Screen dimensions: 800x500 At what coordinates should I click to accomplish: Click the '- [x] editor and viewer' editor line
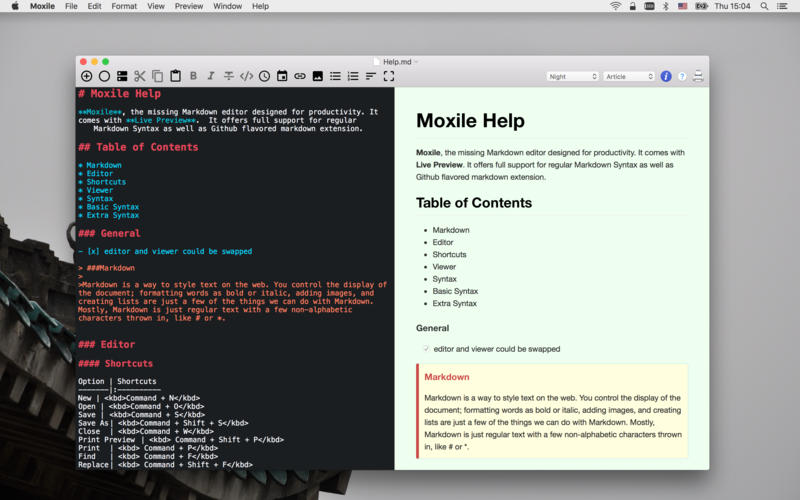[x=165, y=252]
